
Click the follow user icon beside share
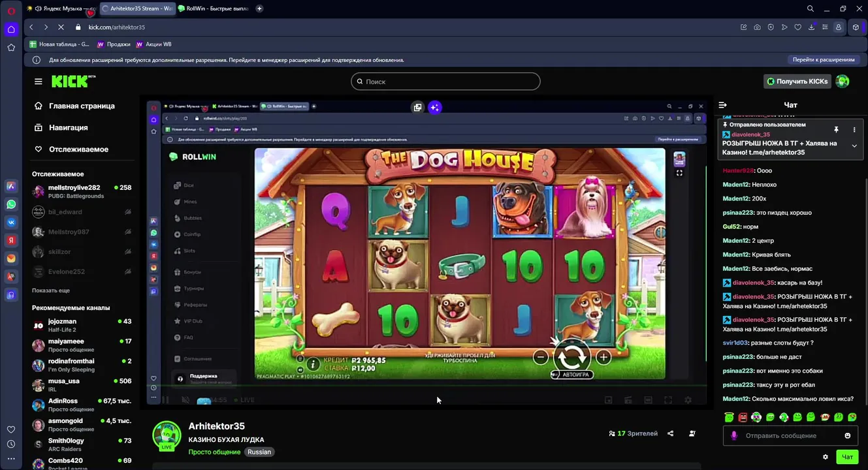click(x=692, y=433)
